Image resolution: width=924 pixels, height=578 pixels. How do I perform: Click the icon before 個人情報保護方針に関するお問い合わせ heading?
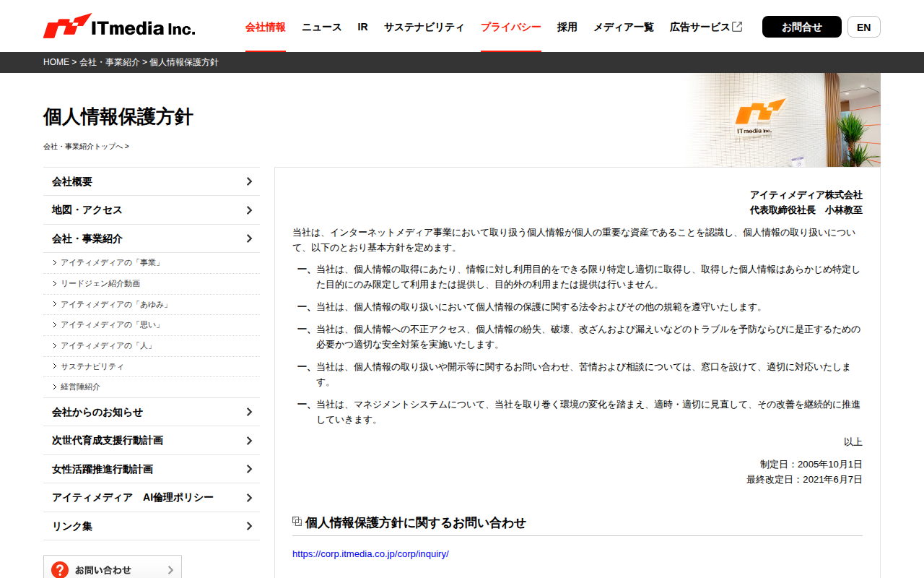(x=297, y=521)
